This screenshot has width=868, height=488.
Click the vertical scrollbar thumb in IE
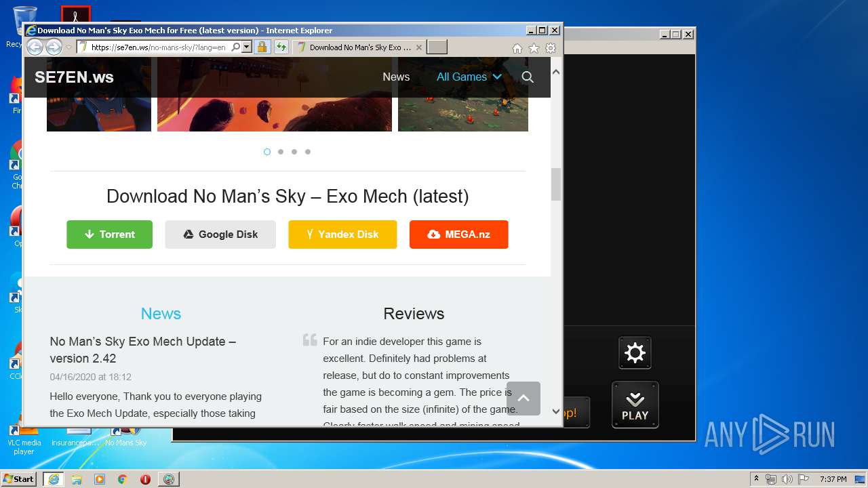[556, 184]
